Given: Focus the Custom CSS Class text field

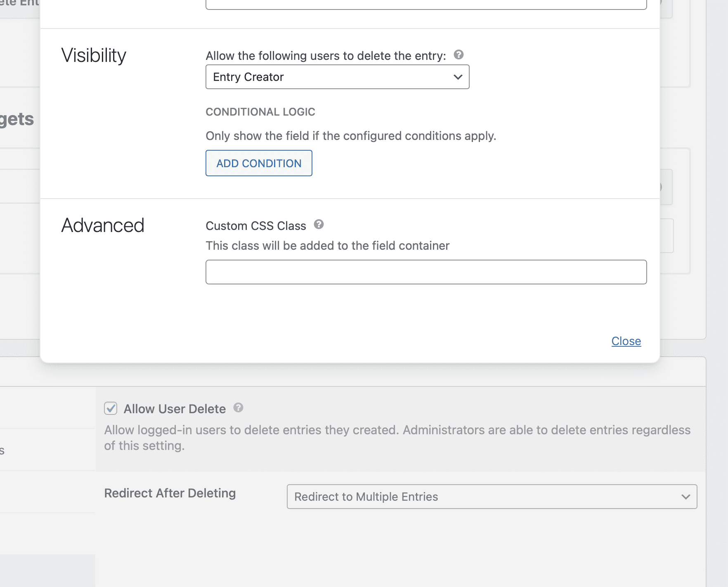Looking at the screenshot, I should click(x=426, y=272).
